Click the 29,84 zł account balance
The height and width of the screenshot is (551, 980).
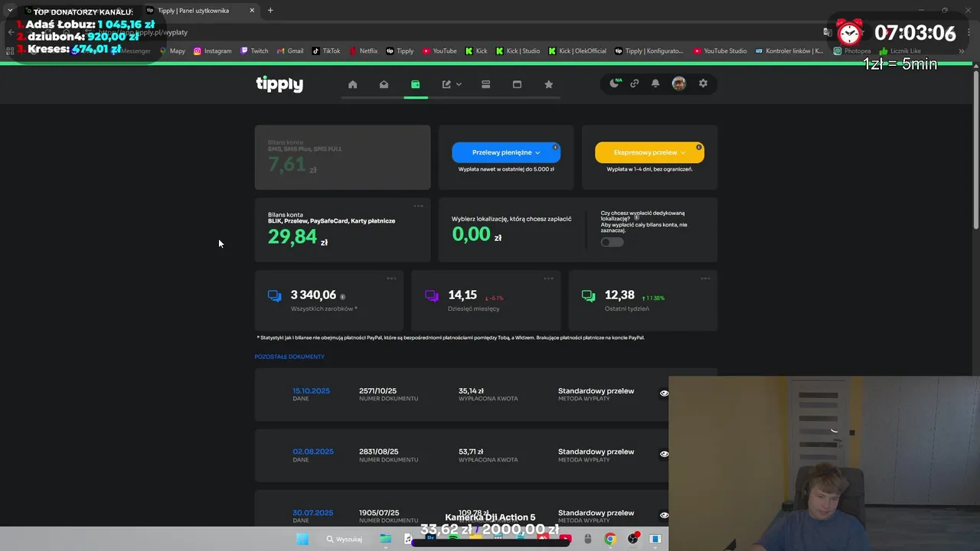[298, 237]
